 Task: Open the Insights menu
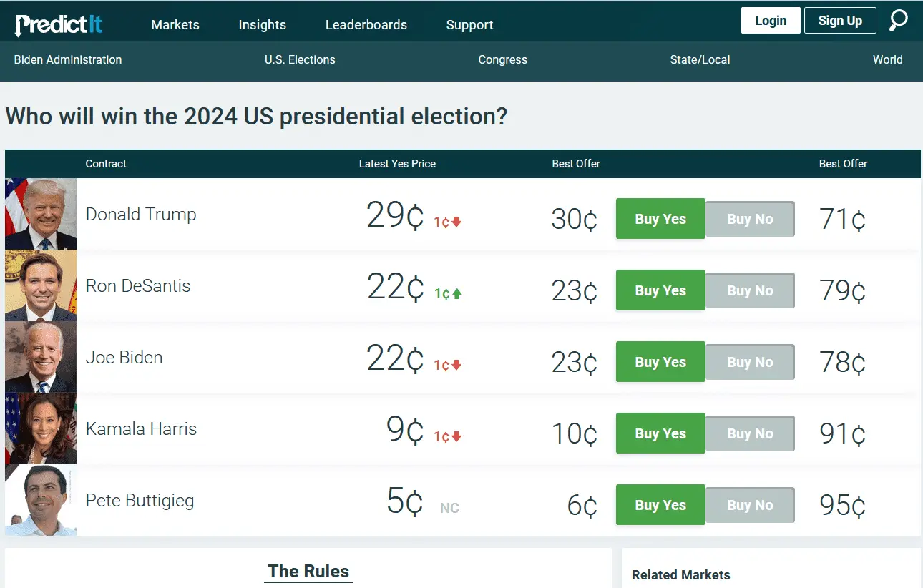click(x=262, y=25)
